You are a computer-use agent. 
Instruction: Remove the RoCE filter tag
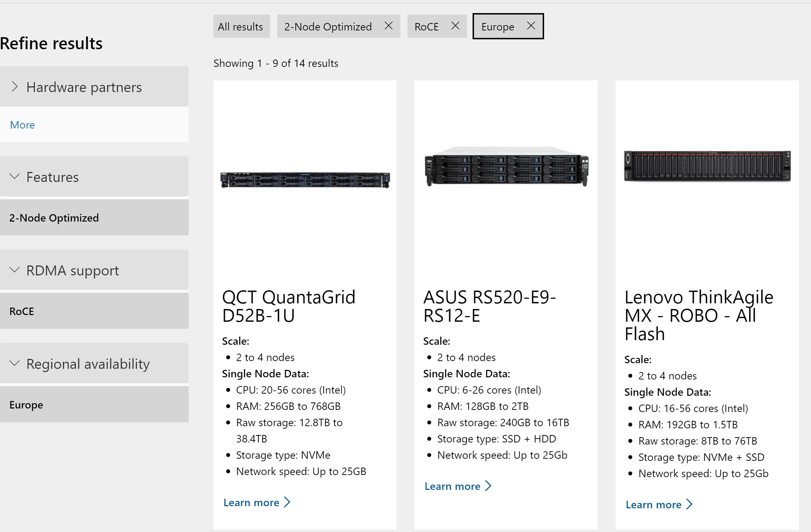[x=455, y=26]
